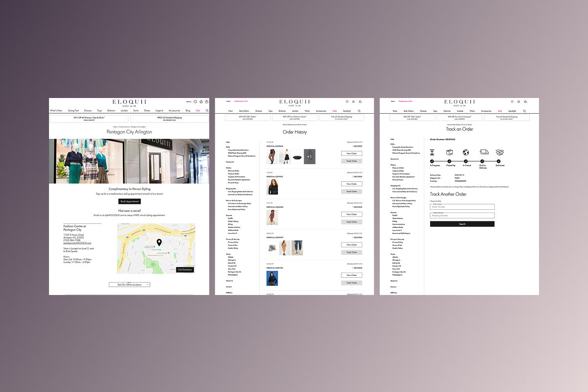Open the pentagoncity@ELOQUII.com email link
The image size is (588, 392).
pyautogui.click(x=77, y=243)
